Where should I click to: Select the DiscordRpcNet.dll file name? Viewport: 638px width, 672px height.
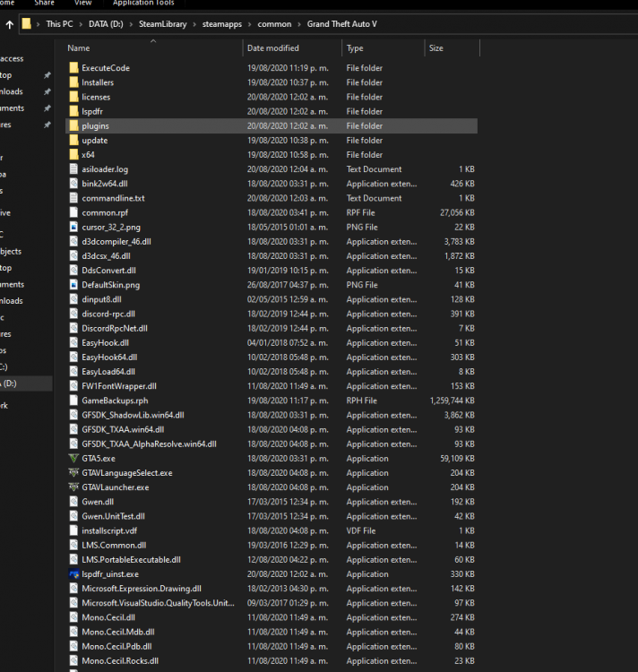point(115,328)
